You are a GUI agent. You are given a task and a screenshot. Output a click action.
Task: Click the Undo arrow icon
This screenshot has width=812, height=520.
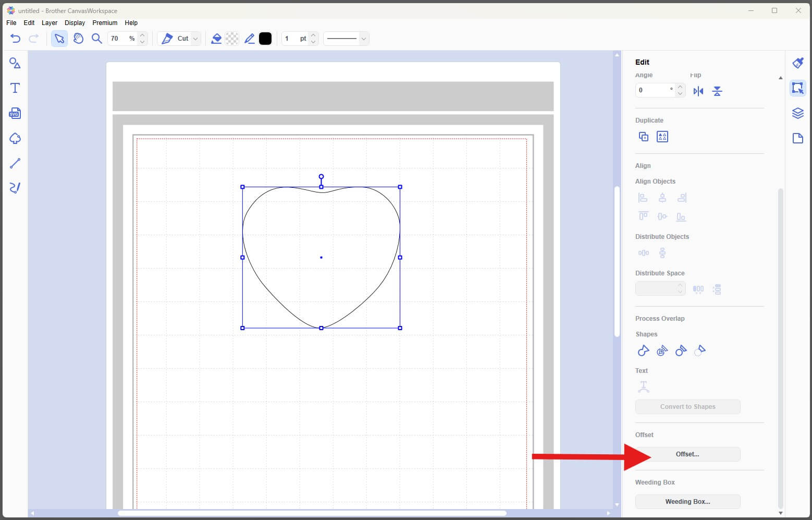click(15, 39)
